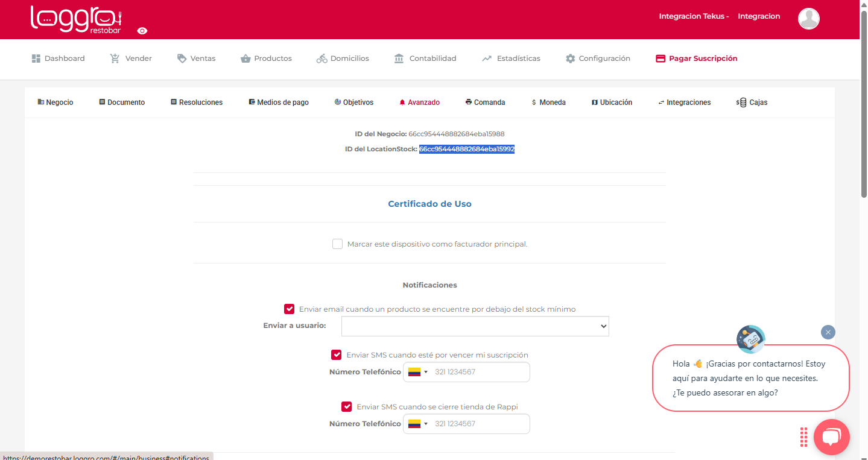Uncheck email notification for minimum stock

click(x=290, y=309)
